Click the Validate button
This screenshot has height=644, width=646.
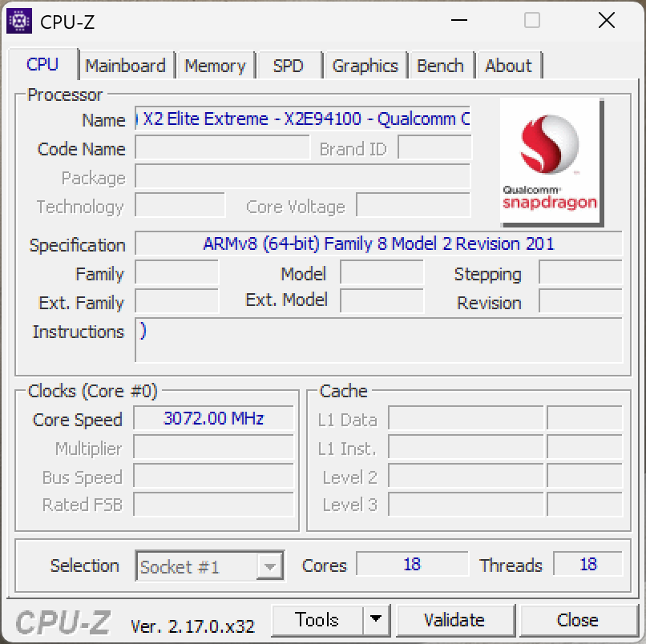(455, 619)
